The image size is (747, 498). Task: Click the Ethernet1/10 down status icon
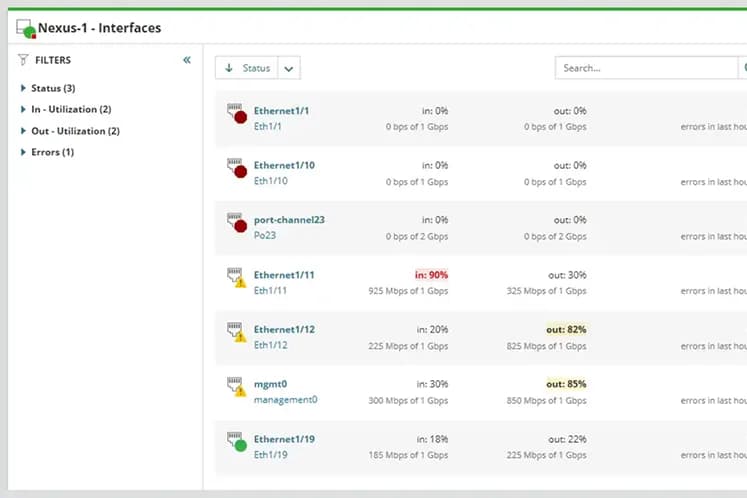point(237,168)
